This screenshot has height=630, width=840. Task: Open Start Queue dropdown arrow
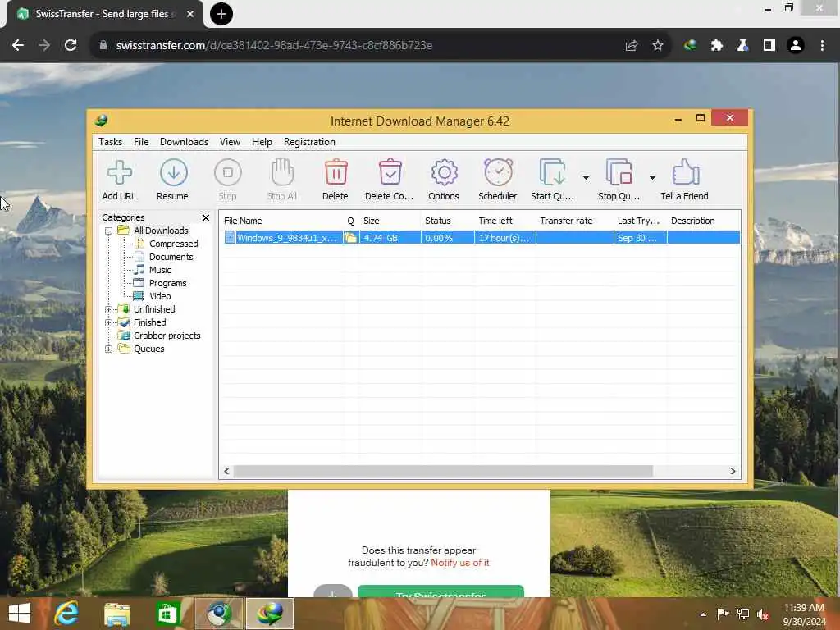[586, 177]
